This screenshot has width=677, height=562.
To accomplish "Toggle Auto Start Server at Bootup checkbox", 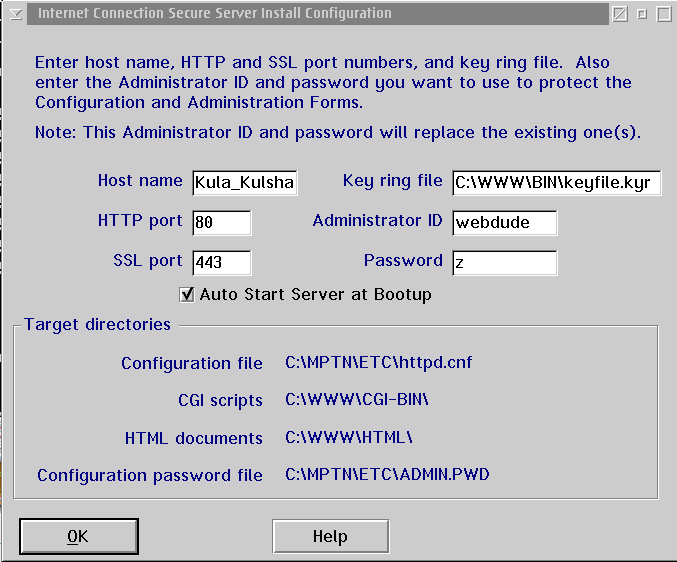I will [186, 294].
